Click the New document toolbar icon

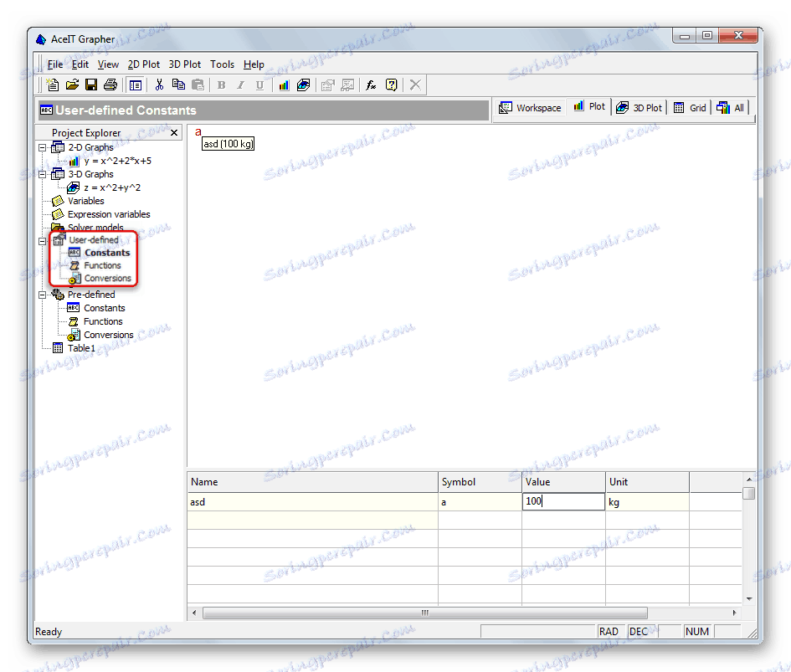(53, 85)
